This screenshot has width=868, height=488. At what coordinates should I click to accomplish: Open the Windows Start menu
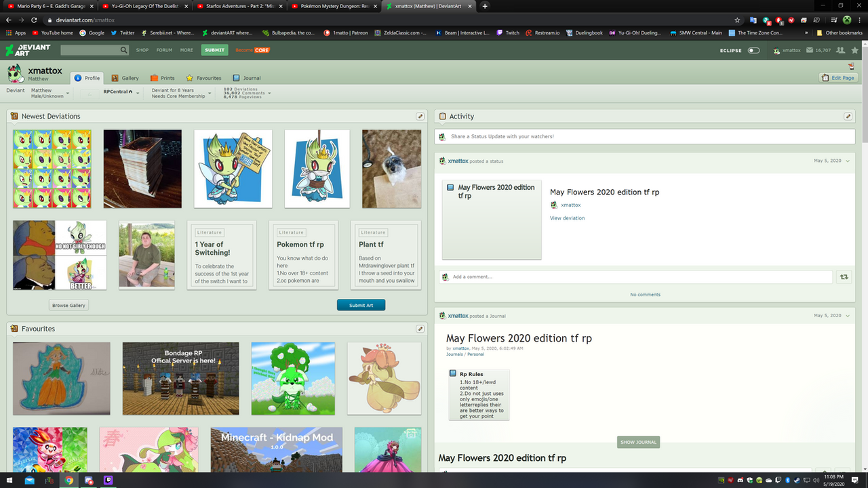pyautogui.click(x=9, y=481)
